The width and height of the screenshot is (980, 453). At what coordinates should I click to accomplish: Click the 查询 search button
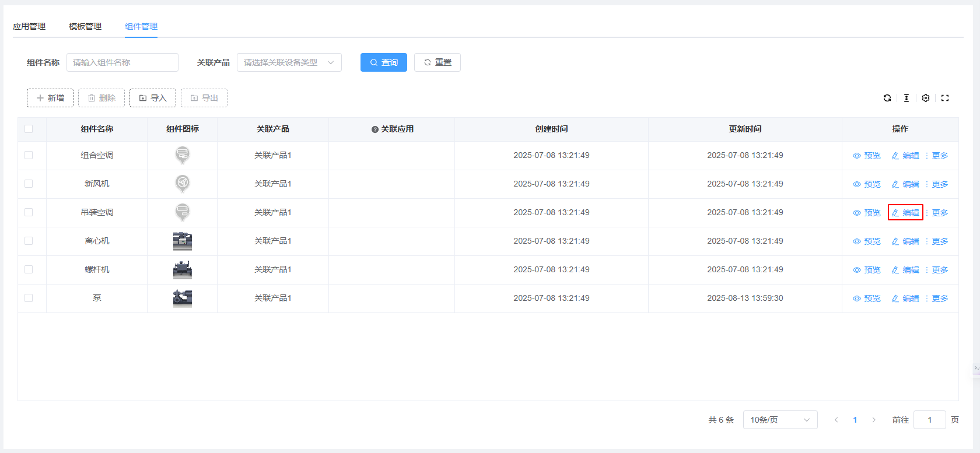[x=384, y=62]
